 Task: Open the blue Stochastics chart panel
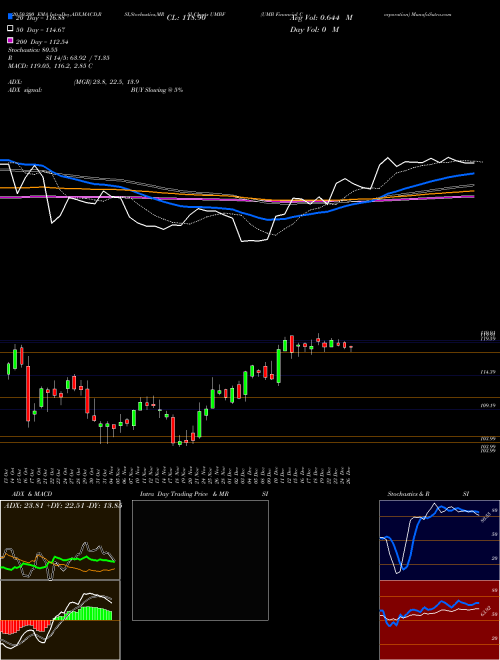pyautogui.click(x=439, y=540)
